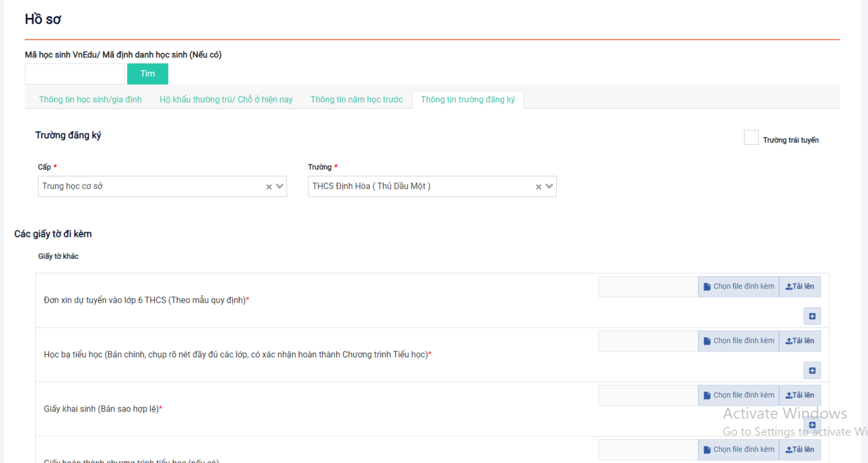This screenshot has height=463, width=868.
Task: Open the Hộ khẩu thường trú tab
Action: (x=226, y=100)
